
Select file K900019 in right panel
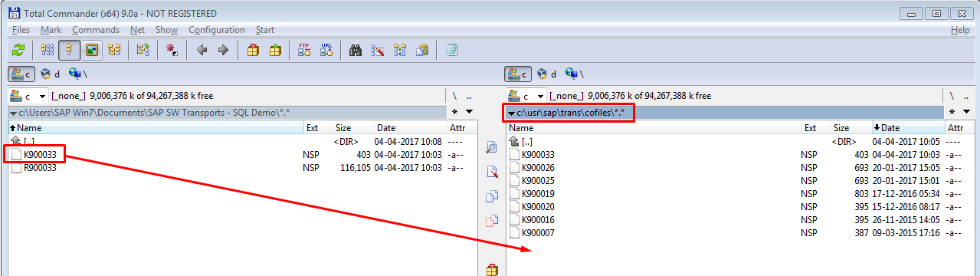pos(538,193)
